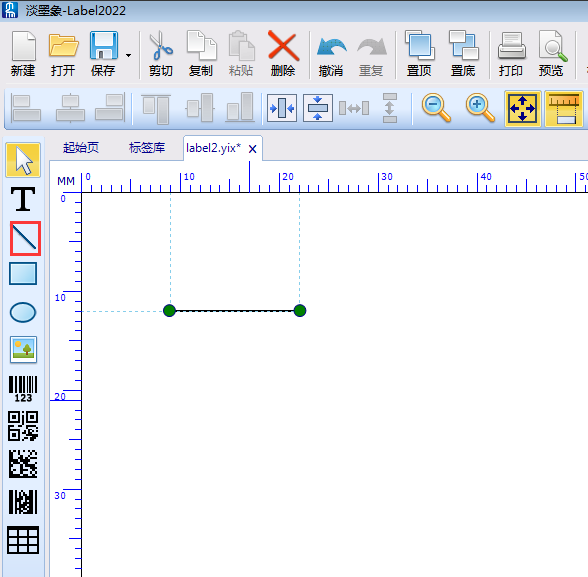Zoom out with the minus magnifier
Screen dimensions: 588x577
click(x=436, y=108)
